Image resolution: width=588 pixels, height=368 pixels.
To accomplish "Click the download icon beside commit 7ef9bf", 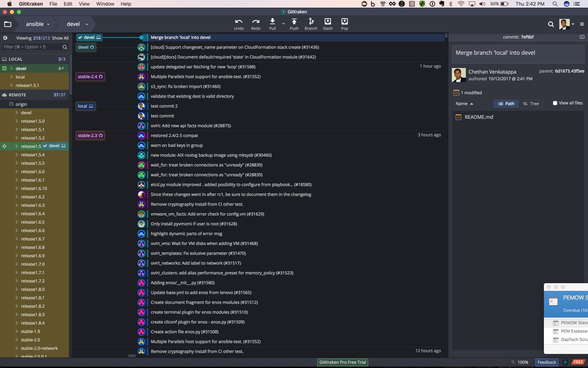I will point(582,37).
